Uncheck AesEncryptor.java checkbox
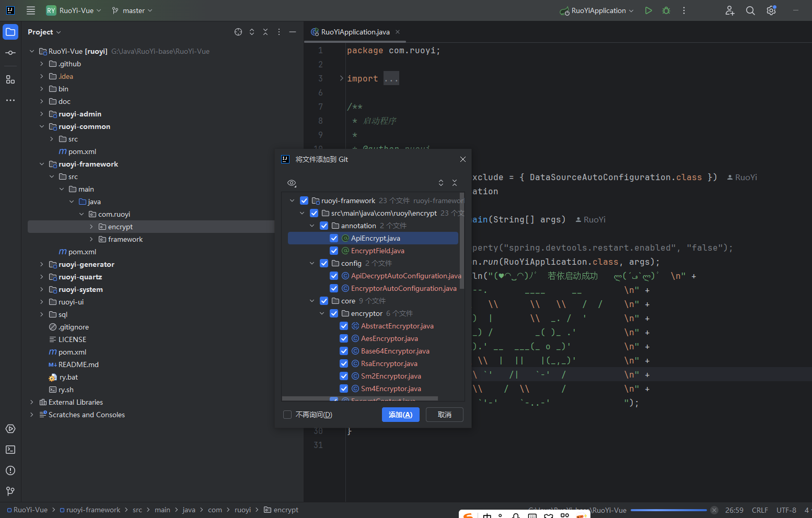 coord(344,338)
